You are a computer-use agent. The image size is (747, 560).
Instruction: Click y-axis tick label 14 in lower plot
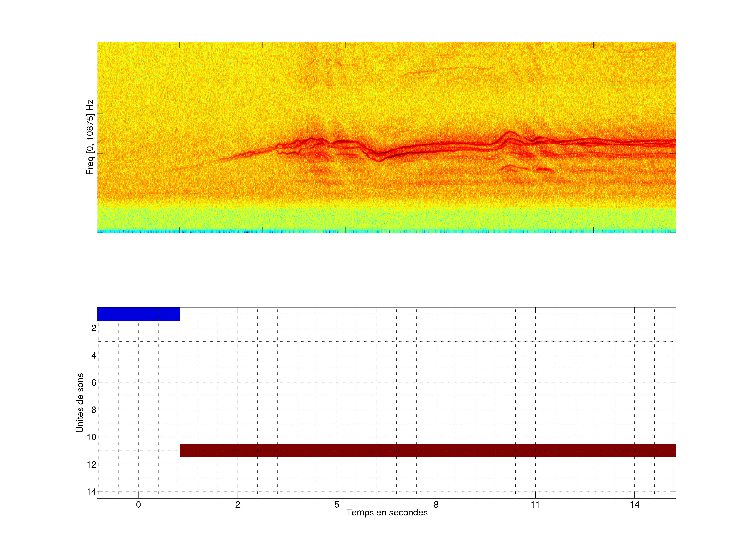click(x=92, y=492)
